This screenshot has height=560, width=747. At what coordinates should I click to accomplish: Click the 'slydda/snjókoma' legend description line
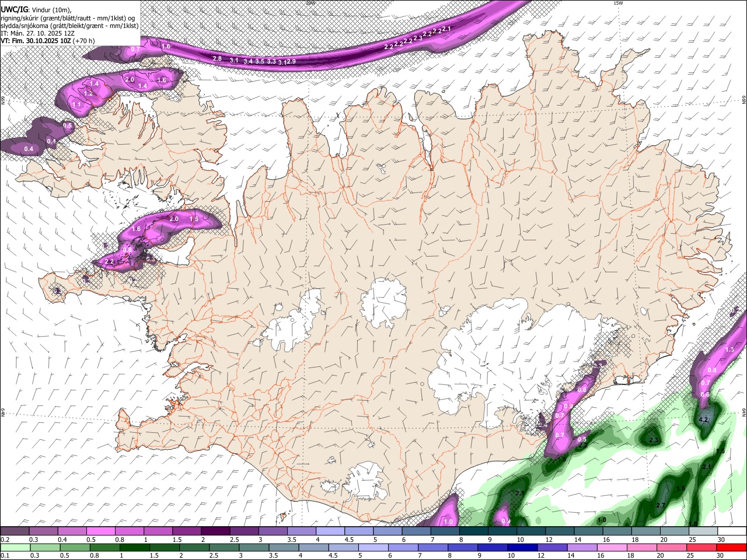(69, 26)
